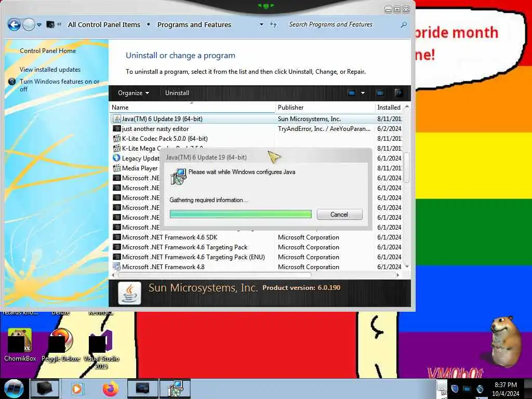Open Visual Studio 2015 desktop shortcut
This screenshot has width=532, height=399.
(101, 349)
